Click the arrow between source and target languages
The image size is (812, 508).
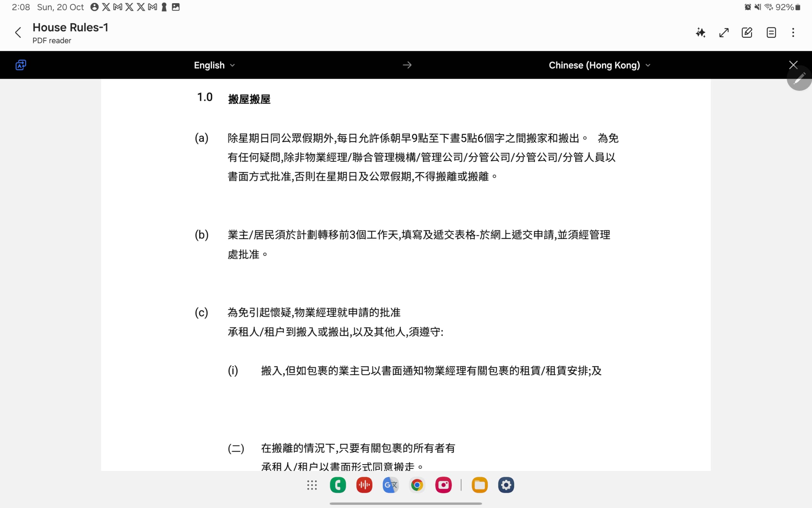tap(407, 65)
